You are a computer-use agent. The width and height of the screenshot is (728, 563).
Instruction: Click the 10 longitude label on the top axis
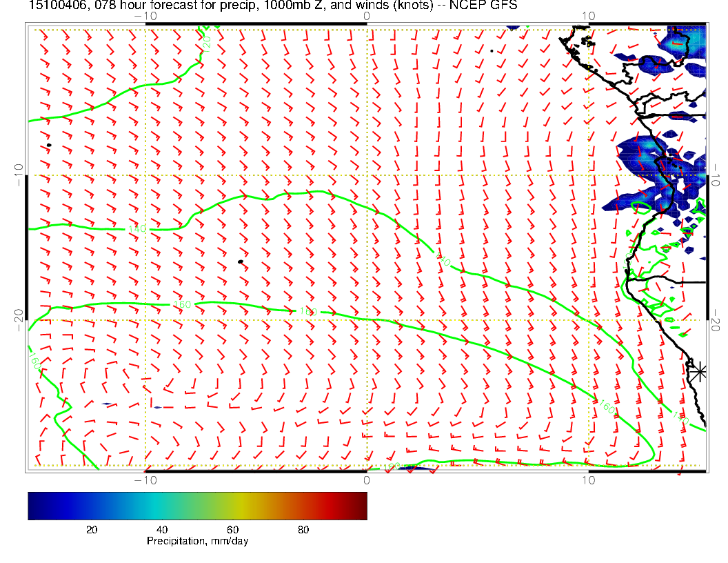click(x=588, y=16)
